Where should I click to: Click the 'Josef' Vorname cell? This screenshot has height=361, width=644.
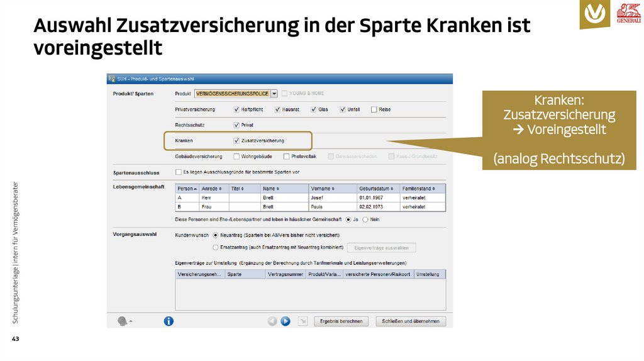pyautogui.click(x=333, y=198)
